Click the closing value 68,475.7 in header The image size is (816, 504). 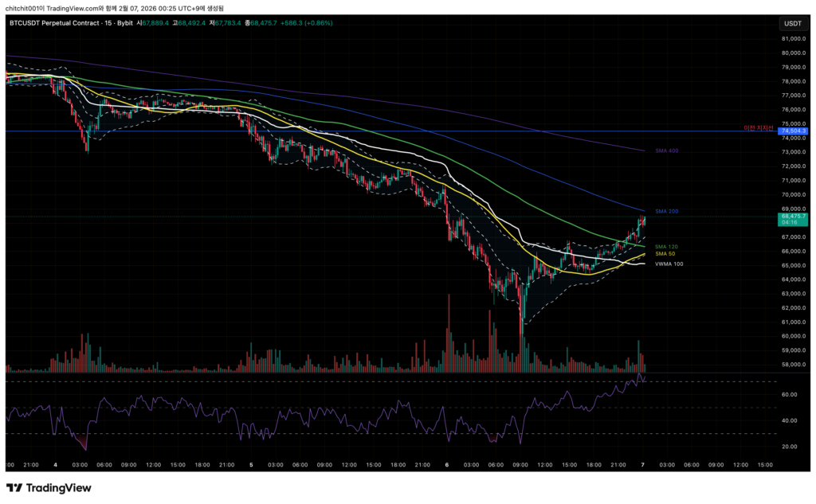pos(263,23)
